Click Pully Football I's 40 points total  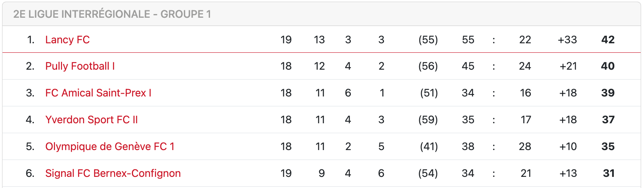[608, 66]
